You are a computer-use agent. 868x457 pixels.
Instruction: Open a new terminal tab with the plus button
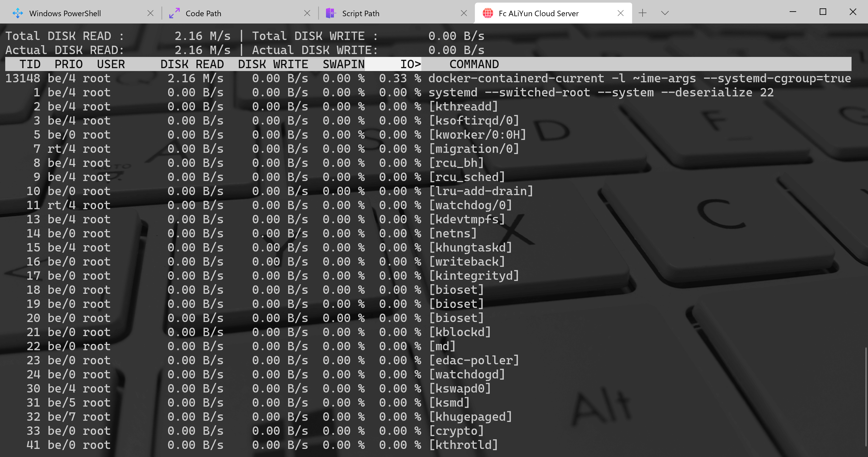pos(643,13)
